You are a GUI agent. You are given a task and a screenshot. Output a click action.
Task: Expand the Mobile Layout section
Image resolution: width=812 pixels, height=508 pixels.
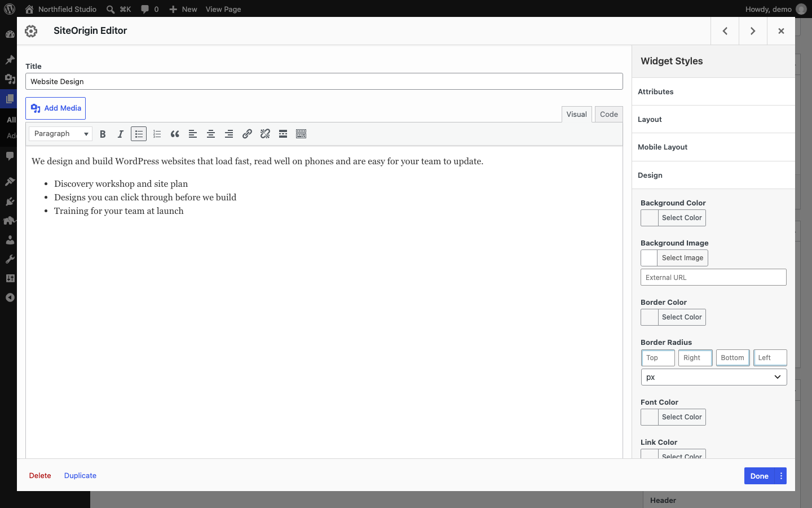point(713,147)
